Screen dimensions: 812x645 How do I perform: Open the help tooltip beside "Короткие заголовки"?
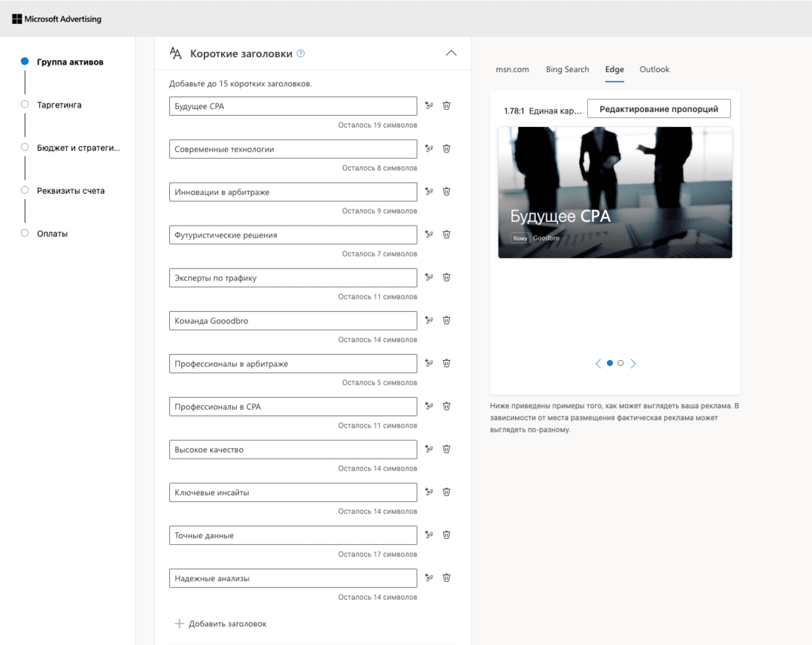[x=300, y=53]
